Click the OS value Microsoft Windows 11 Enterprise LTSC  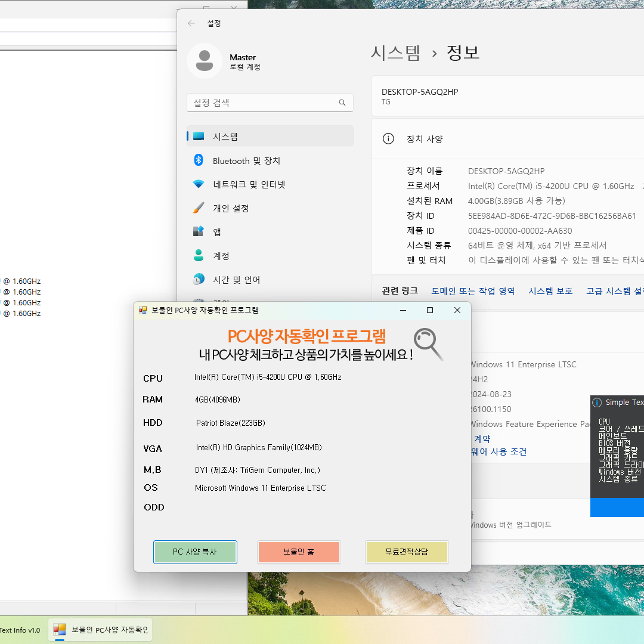[x=261, y=488]
